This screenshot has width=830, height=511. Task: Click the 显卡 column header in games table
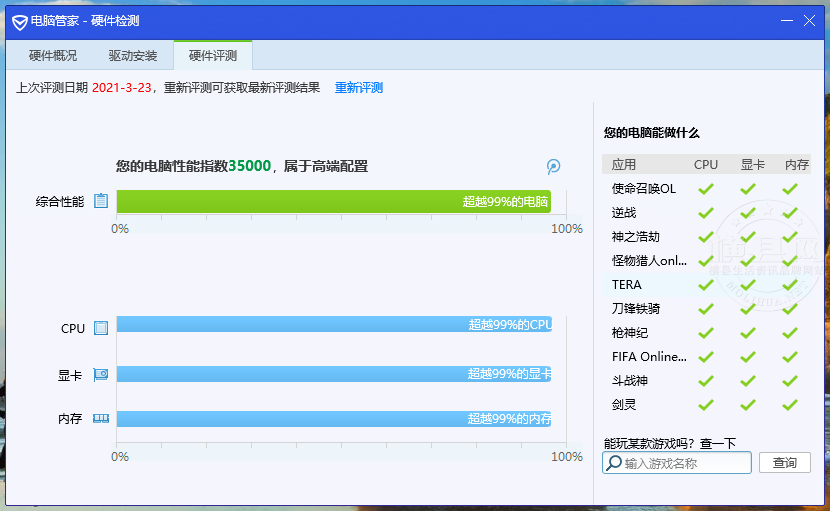(752, 165)
